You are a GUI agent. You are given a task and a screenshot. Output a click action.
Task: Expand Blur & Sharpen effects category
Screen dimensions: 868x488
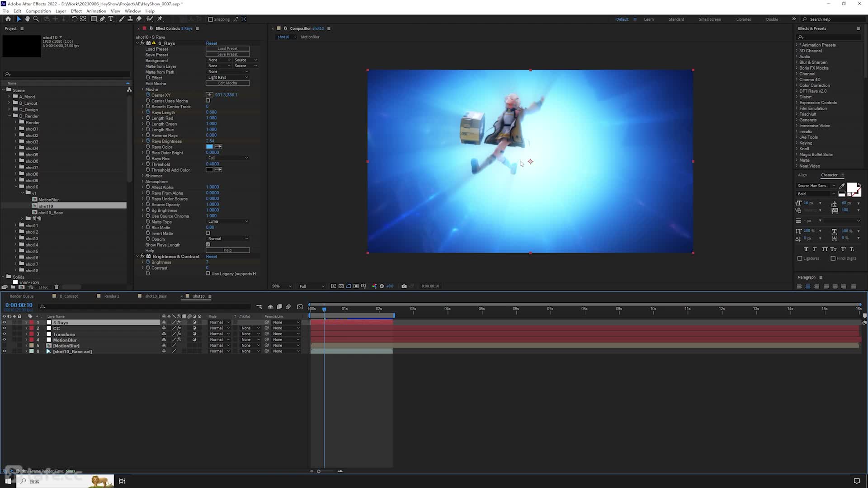tap(797, 62)
